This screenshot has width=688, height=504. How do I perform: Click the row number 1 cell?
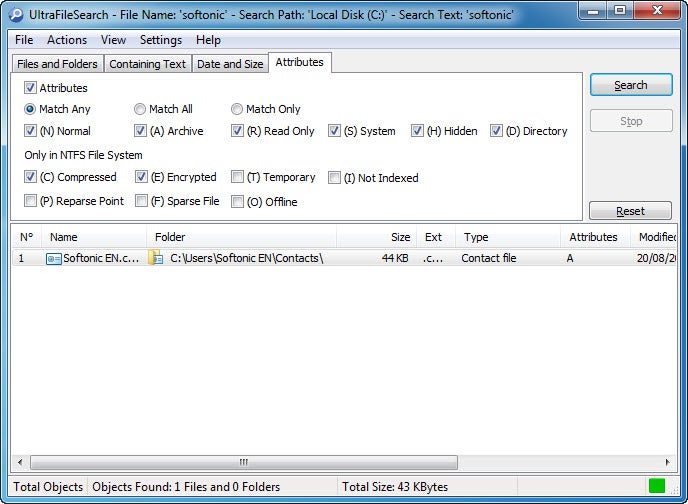21,258
